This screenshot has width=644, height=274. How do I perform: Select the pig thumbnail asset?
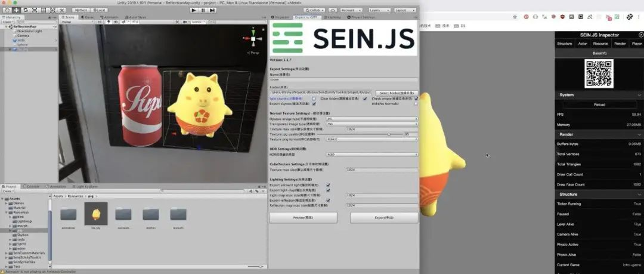tap(95, 214)
